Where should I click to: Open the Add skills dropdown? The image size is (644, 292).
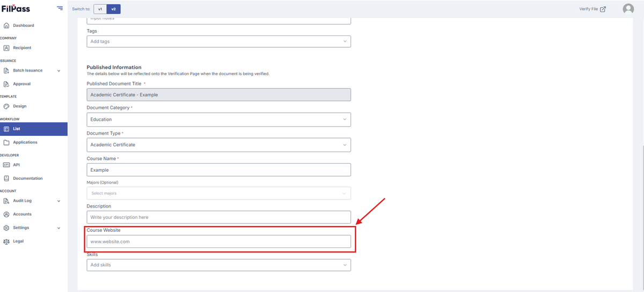[219, 265]
